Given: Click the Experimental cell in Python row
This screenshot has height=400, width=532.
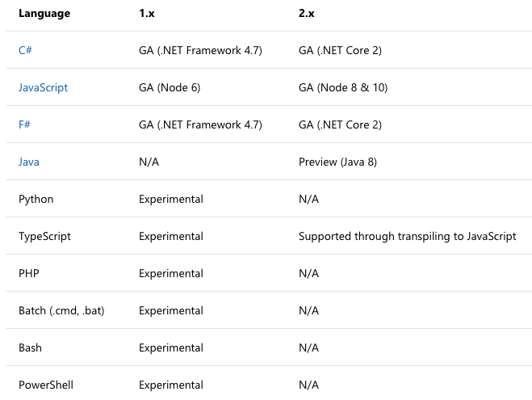Looking at the screenshot, I should (171, 199).
